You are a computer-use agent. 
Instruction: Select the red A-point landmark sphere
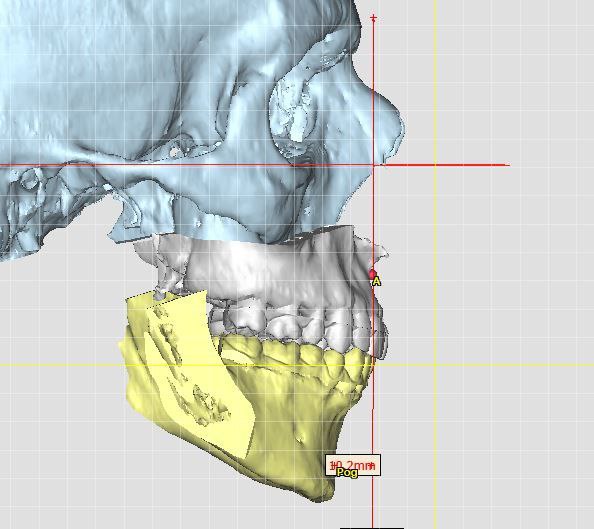click(373, 274)
